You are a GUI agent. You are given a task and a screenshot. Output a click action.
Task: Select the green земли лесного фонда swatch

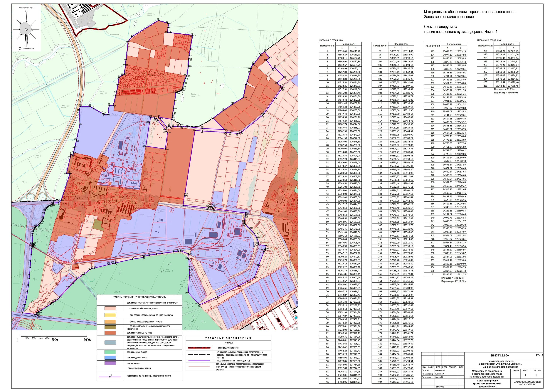110,352
